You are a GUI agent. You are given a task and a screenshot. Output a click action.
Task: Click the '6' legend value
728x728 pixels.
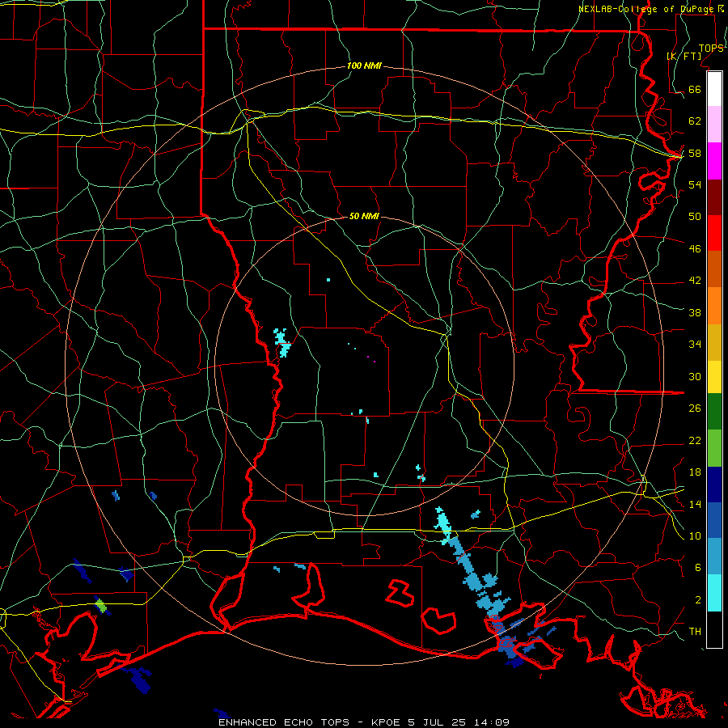(x=697, y=568)
